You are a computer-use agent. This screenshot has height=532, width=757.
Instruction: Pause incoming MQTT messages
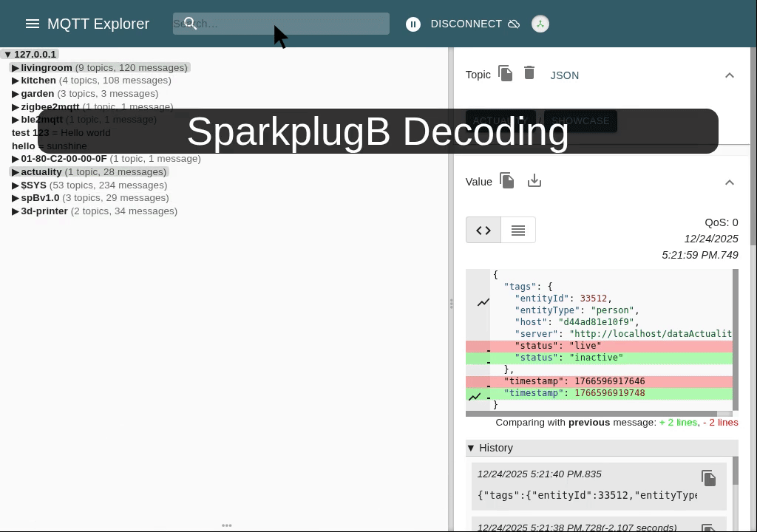point(413,24)
